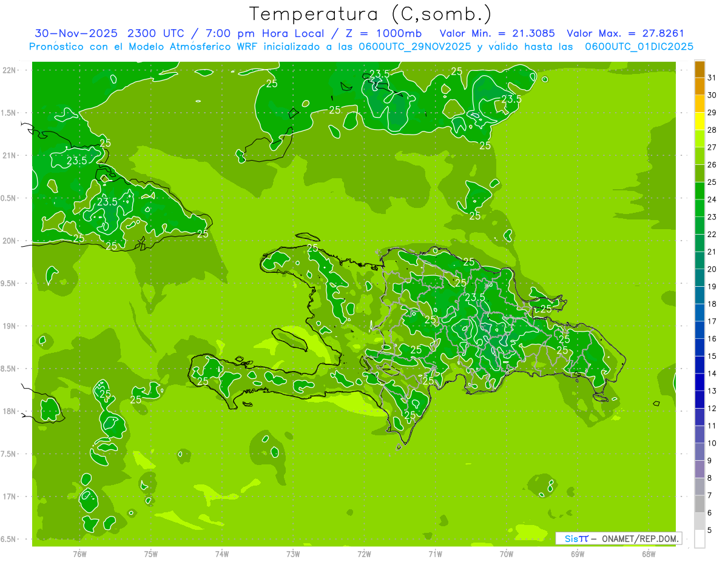Click the '70W' longitude axis label
Screen dimensions: 728x562
coord(507,554)
